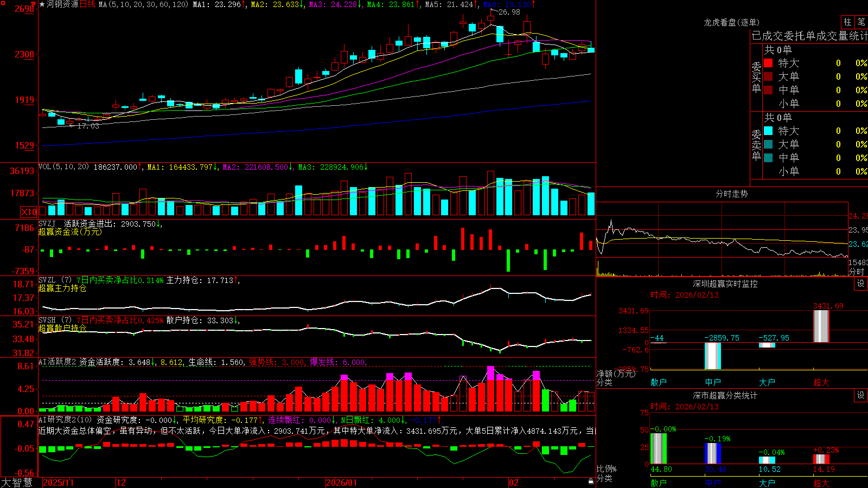Click the 河钢资源 stock name

tap(62, 4)
